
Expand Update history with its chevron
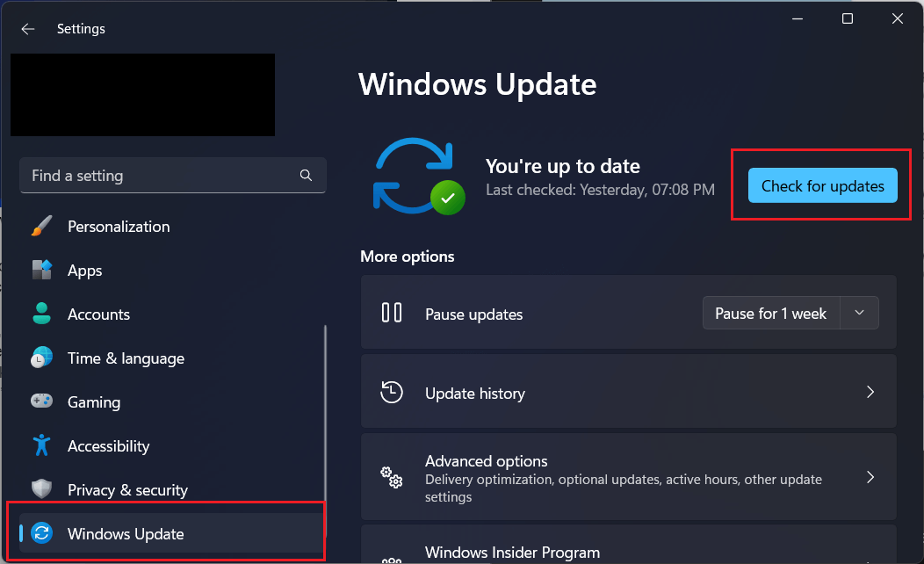pos(870,393)
